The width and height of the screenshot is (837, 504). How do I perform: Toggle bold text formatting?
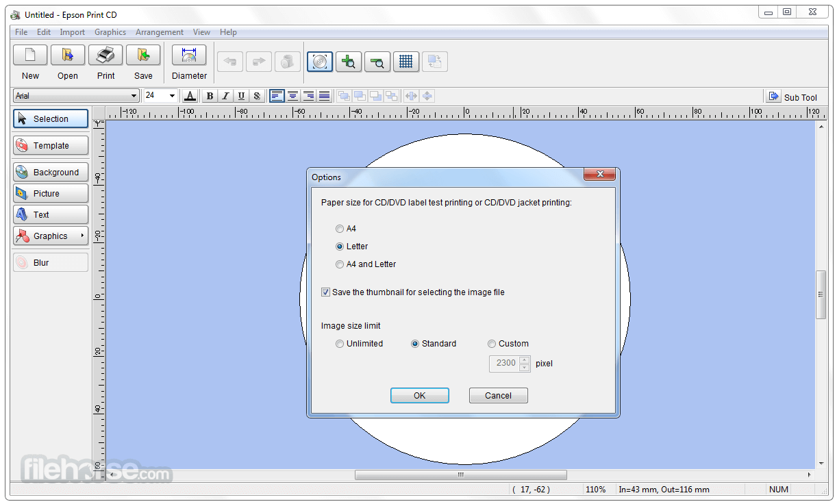click(x=210, y=96)
